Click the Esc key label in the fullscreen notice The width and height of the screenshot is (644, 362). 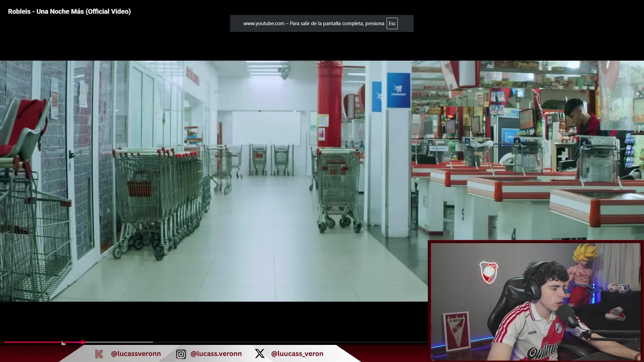click(392, 23)
